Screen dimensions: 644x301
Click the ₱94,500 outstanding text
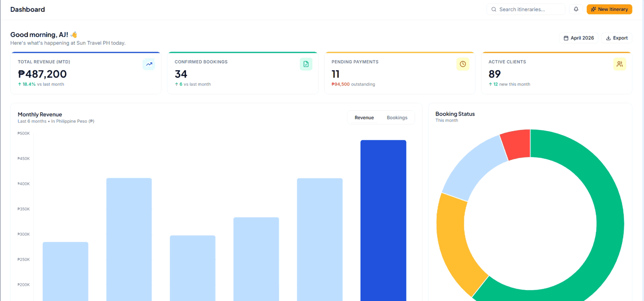(x=353, y=84)
